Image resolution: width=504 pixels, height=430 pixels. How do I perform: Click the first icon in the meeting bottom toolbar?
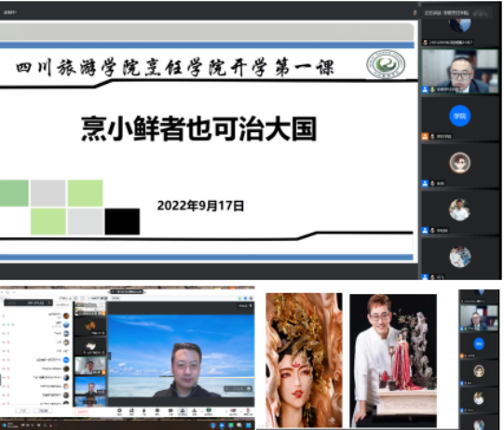(x=119, y=411)
